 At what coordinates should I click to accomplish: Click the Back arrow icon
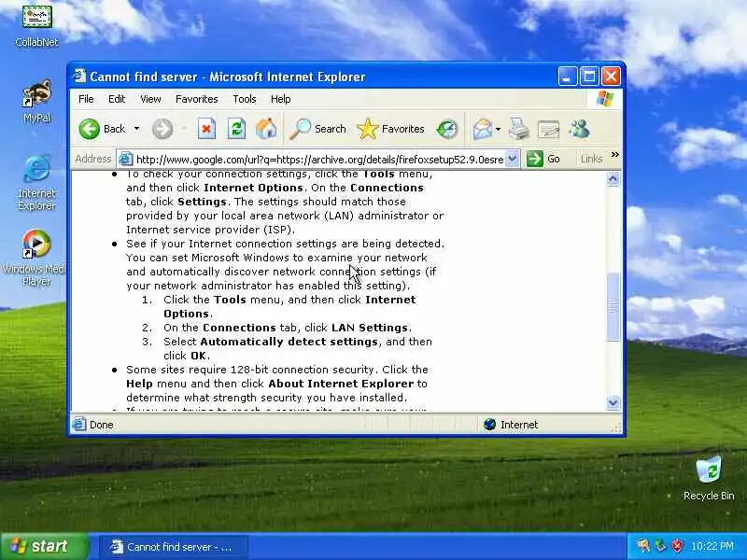point(89,129)
